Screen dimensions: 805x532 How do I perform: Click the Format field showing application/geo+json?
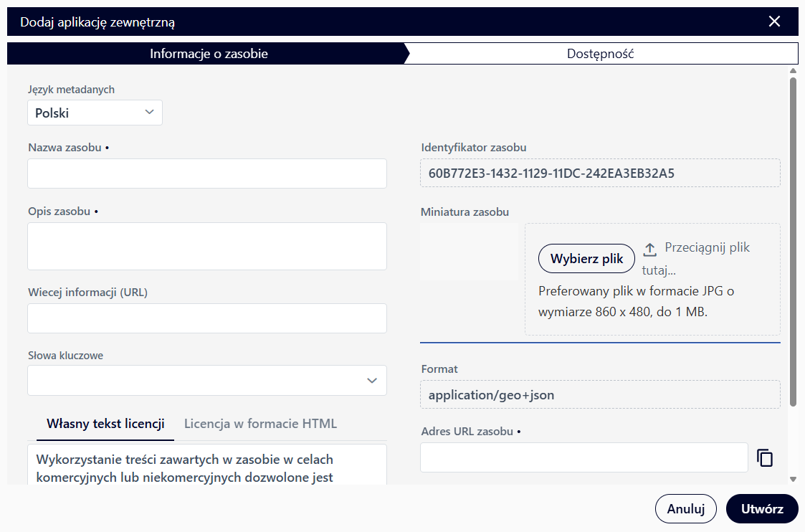pos(600,395)
